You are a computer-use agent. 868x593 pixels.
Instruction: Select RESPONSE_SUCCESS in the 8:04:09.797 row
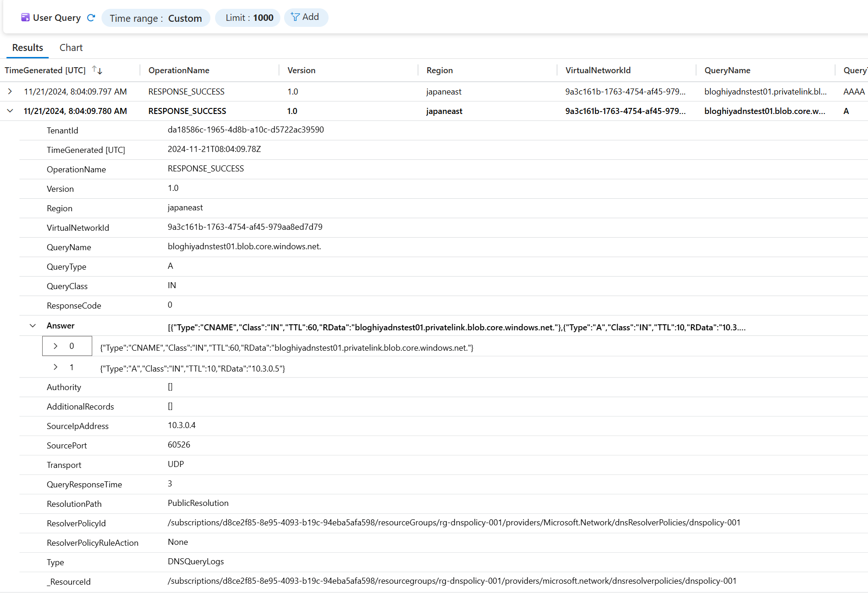(x=186, y=92)
